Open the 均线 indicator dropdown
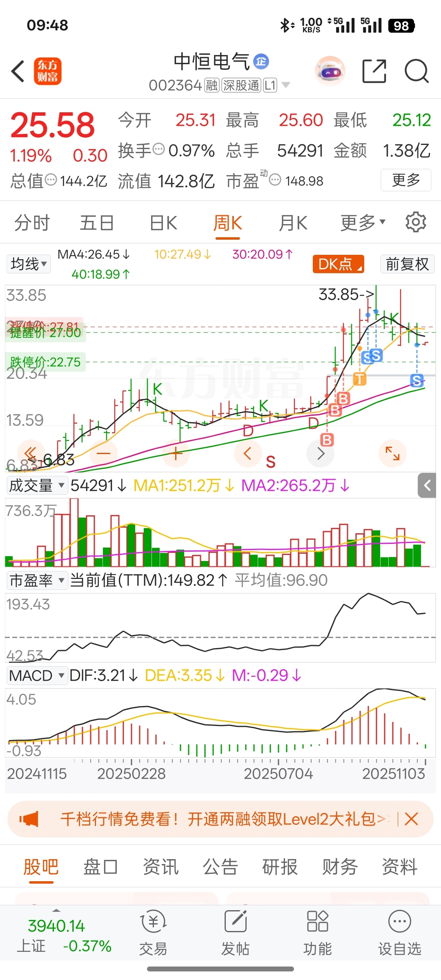 coord(28,264)
